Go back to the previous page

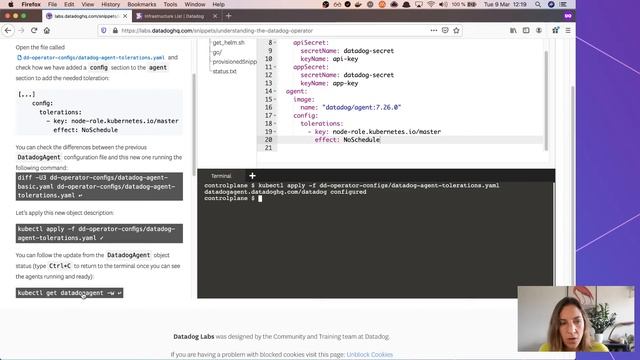click(x=8, y=31)
